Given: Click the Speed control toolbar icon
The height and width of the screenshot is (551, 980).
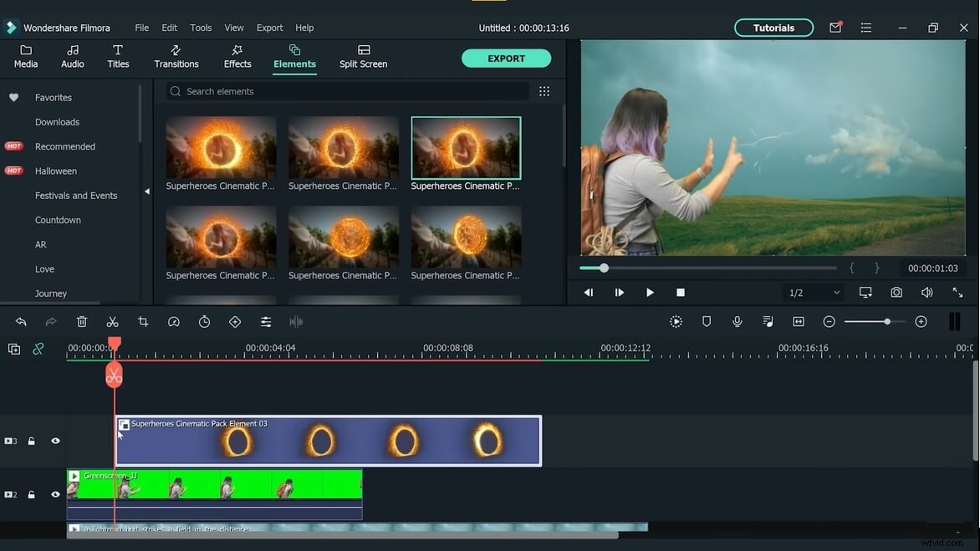Looking at the screenshot, I should coord(173,321).
